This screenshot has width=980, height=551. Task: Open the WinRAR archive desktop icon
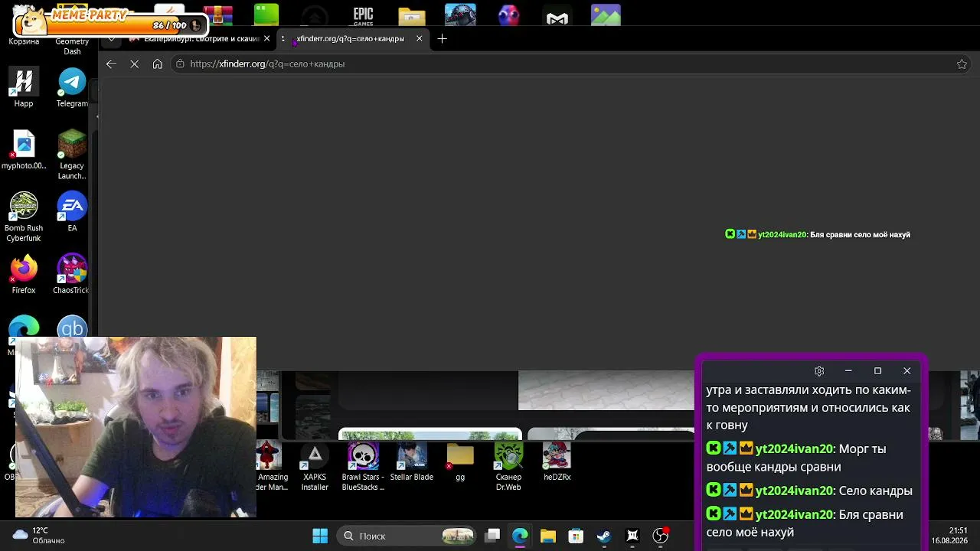(x=218, y=15)
